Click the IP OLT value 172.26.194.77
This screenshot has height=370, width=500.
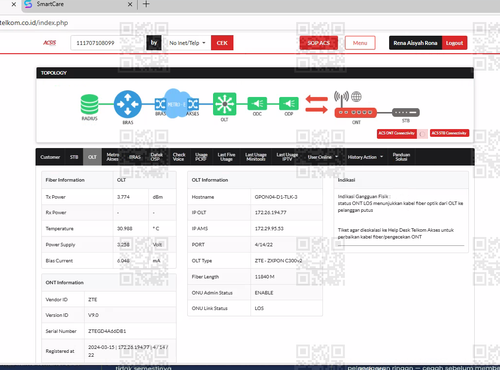270,212
